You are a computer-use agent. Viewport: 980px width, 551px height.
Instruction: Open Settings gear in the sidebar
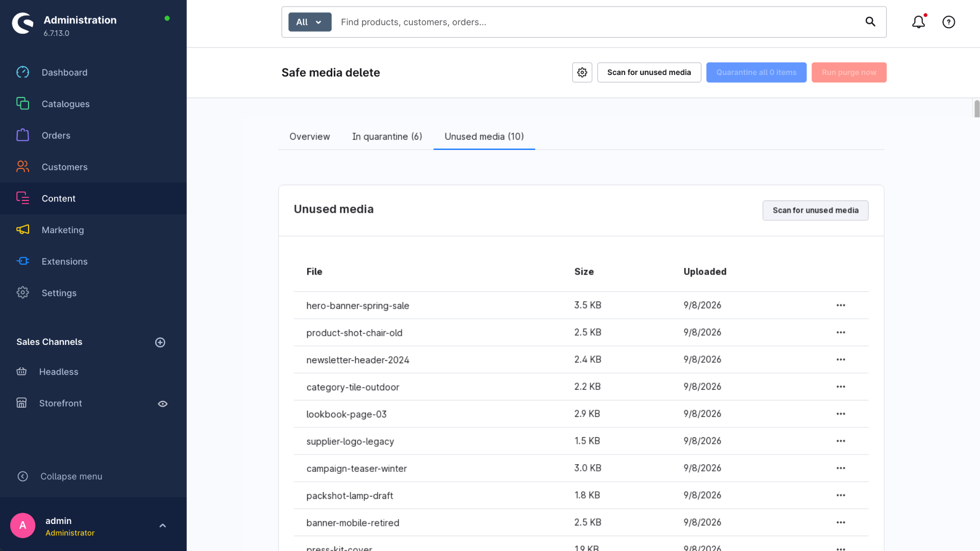coord(23,293)
